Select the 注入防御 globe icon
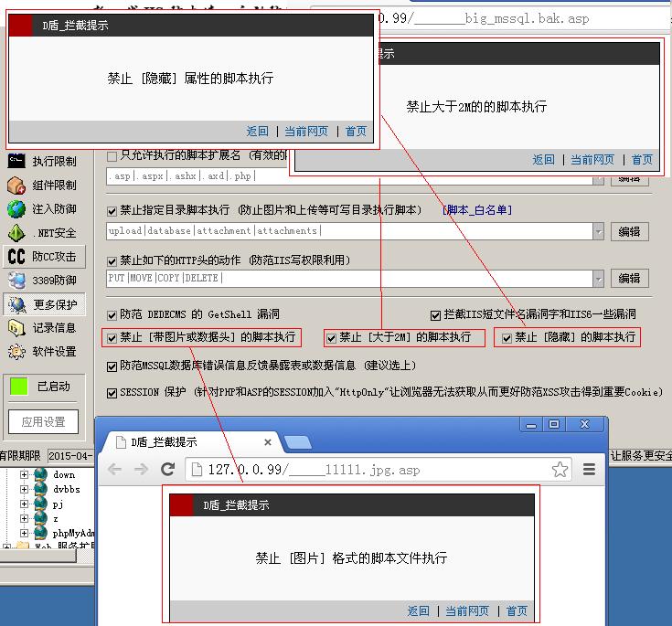 coord(16,209)
